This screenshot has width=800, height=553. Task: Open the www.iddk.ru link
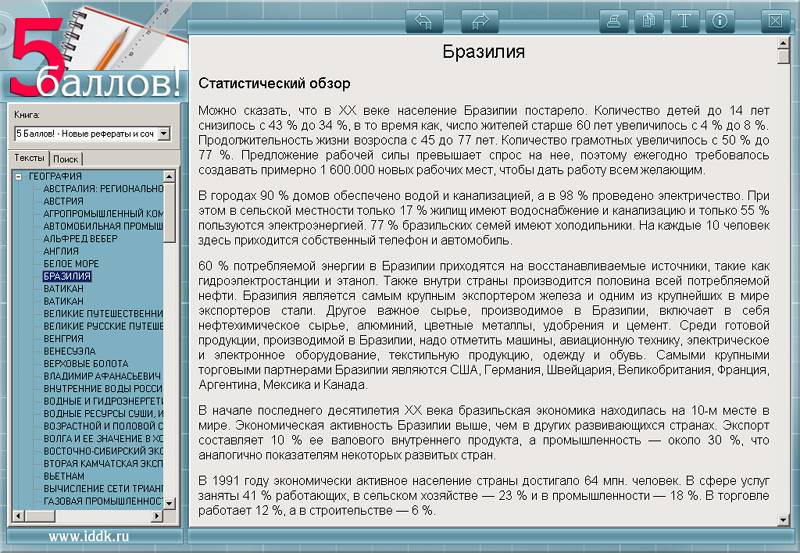tap(89, 536)
